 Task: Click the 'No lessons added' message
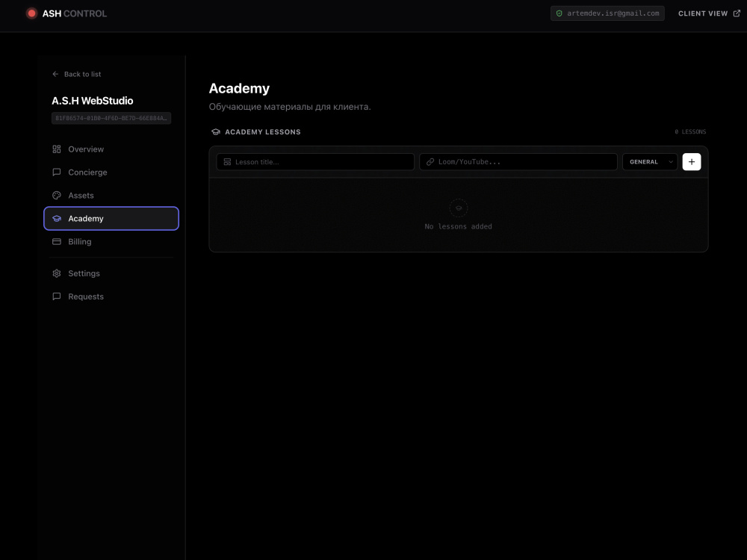click(459, 227)
